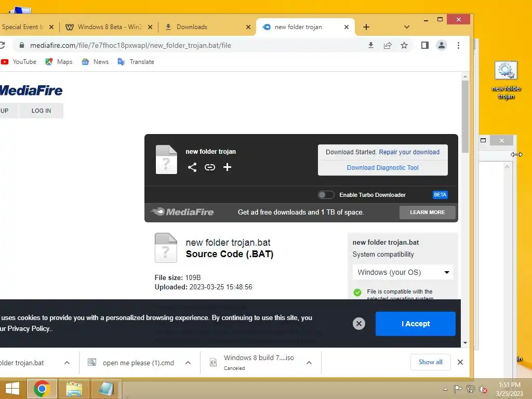The image size is (532, 399).
Task: Click the share page icon in address bar
Action: pos(388,45)
